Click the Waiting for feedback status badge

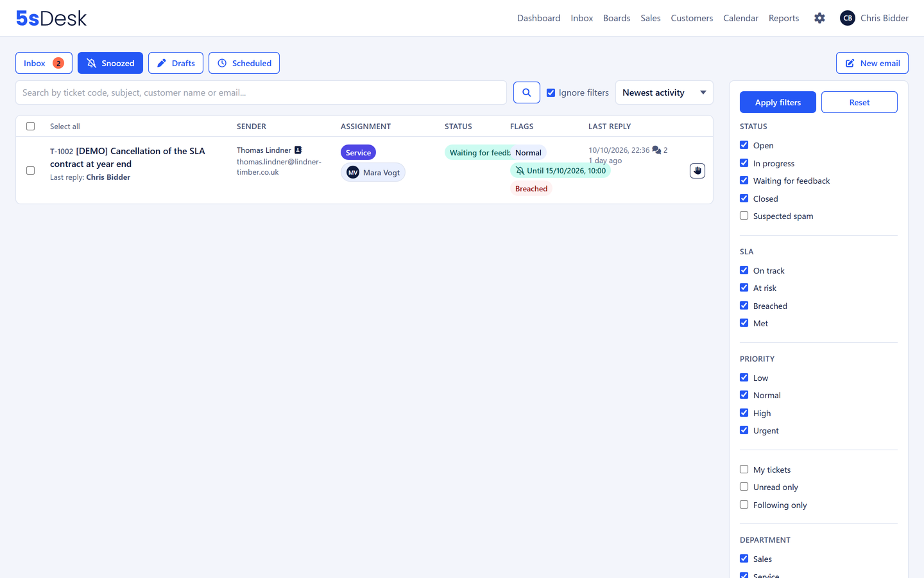coord(478,152)
